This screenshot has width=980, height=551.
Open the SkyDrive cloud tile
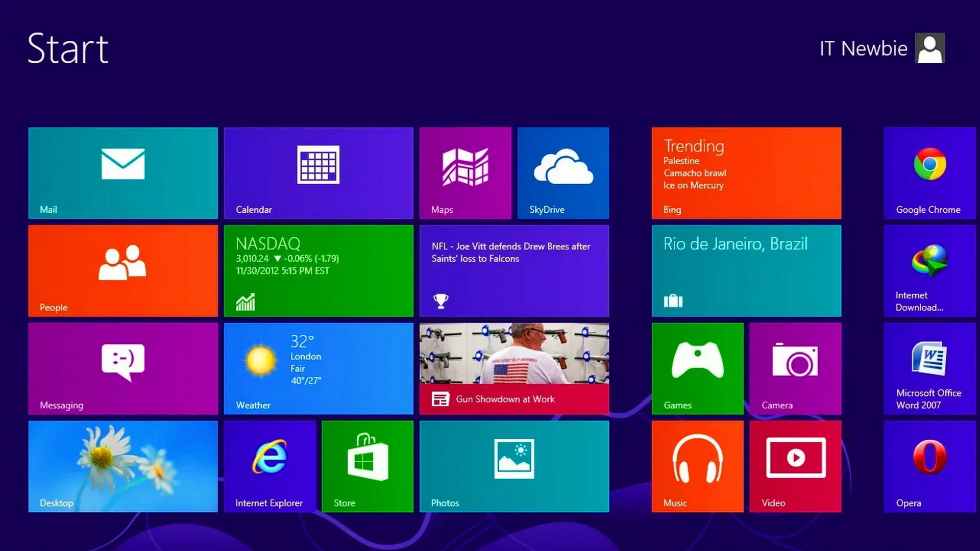pos(563,173)
